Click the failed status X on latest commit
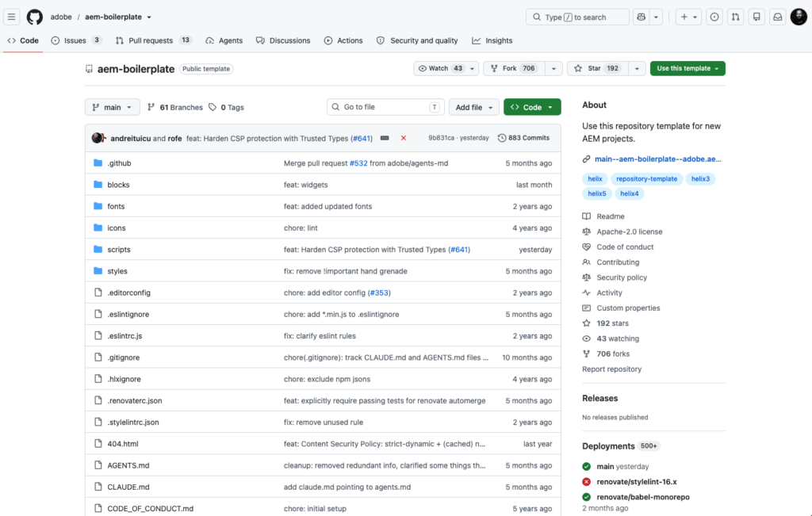 404,138
